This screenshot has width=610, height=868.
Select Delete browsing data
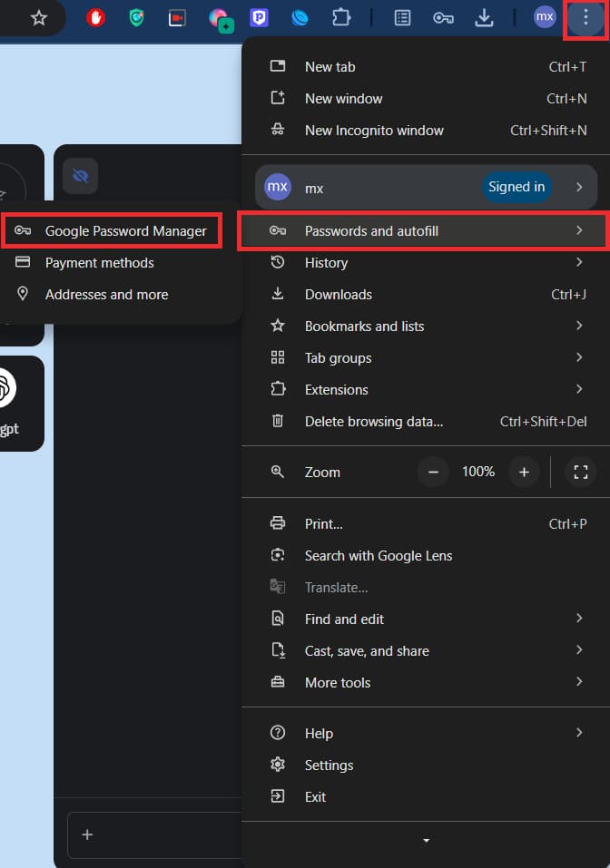426,421
